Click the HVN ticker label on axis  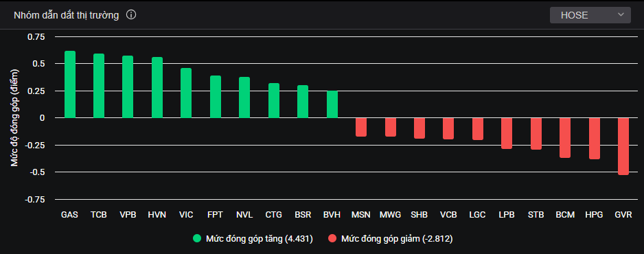[157, 215]
